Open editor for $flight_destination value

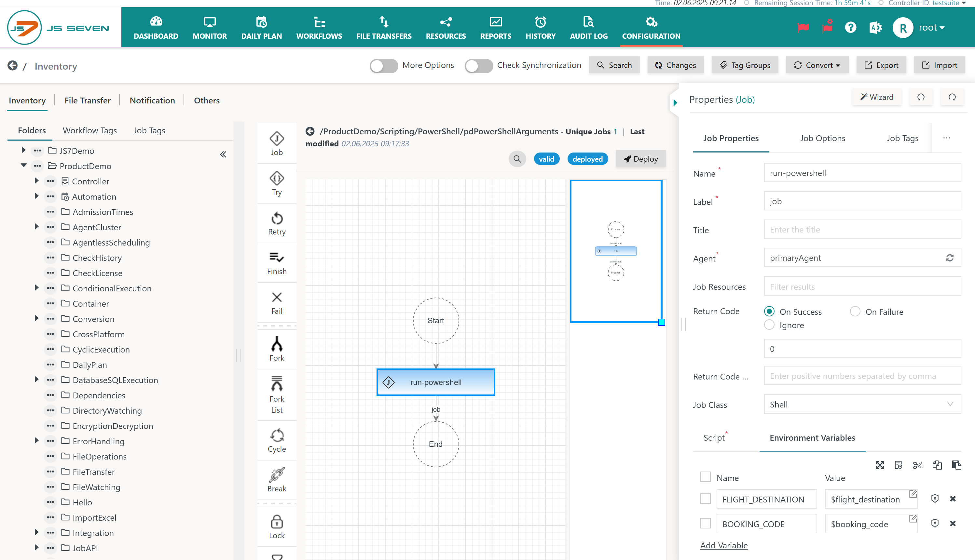point(913,494)
